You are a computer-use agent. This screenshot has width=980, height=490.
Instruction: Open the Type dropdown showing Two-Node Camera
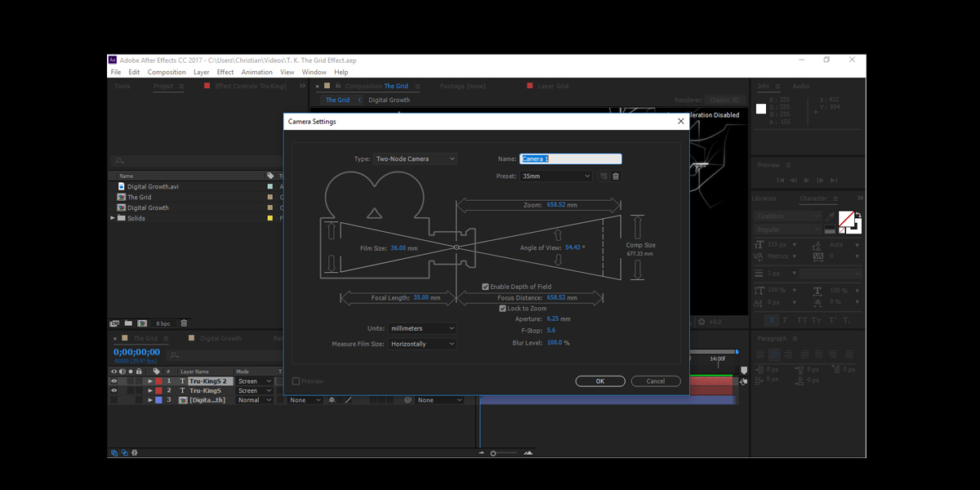click(415, 159)
